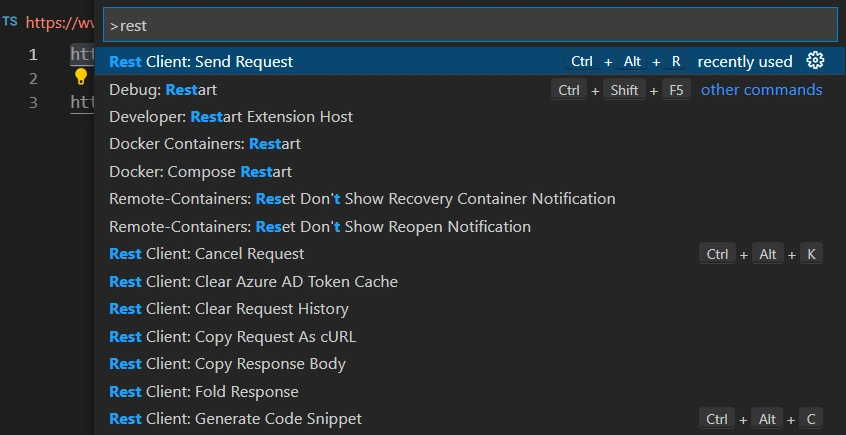Choose Rest Client: Clear Request History
The image size is (846, 435).
coord(468,309)
